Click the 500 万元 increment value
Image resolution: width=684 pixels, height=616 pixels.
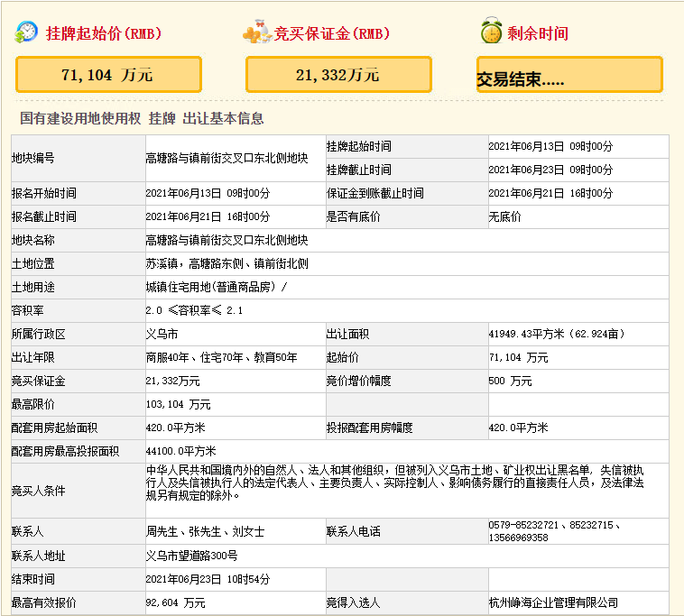(x=510, y=382)
